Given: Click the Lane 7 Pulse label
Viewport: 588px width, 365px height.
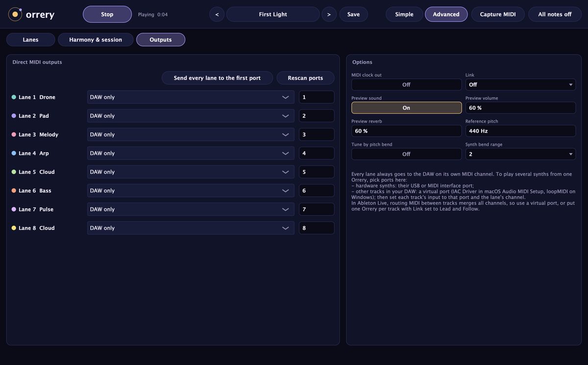Looking at the screenshot, I should coord(36,210).
